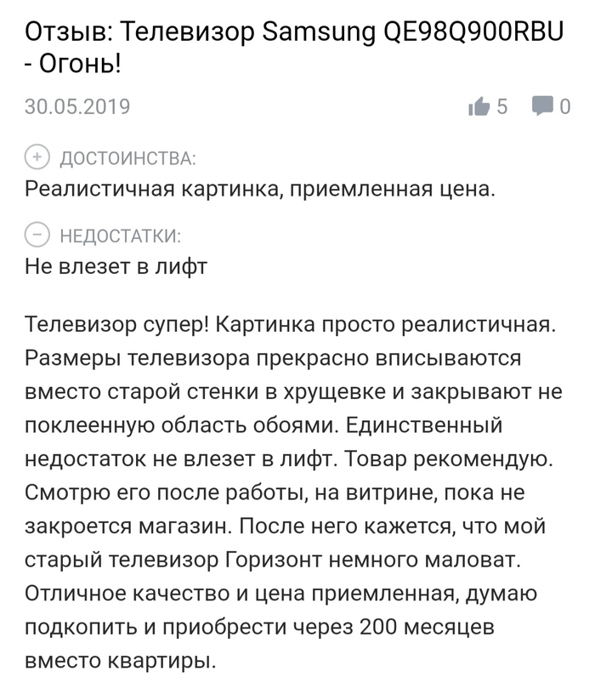Image resolution: width=595 pixels, height=700 pixels.
Task: Click the drawback text "Не влезет в лифт"
Action: pos(116,265)
